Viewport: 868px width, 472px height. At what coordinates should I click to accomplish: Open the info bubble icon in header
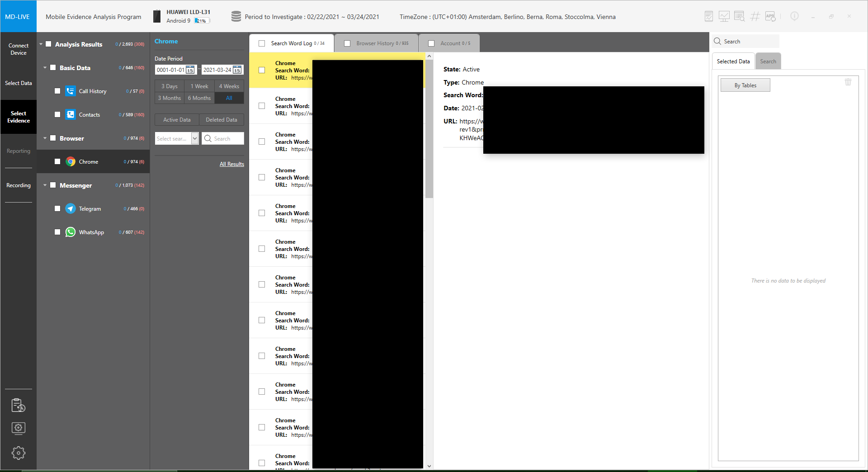coord(794,16)
